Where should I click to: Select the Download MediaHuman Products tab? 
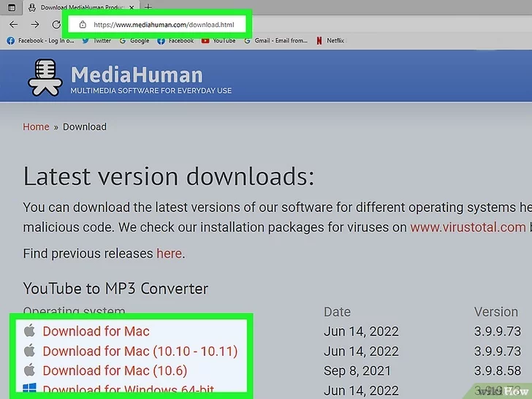coord(80,7)
